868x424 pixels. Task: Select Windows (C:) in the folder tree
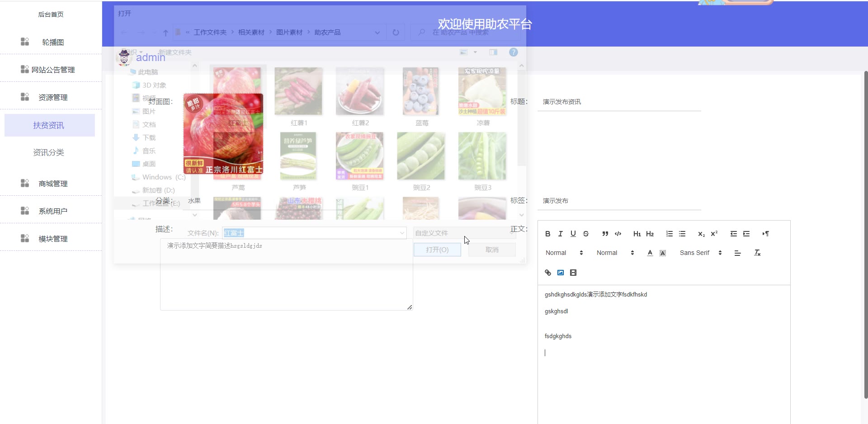(x=159, y=177)
